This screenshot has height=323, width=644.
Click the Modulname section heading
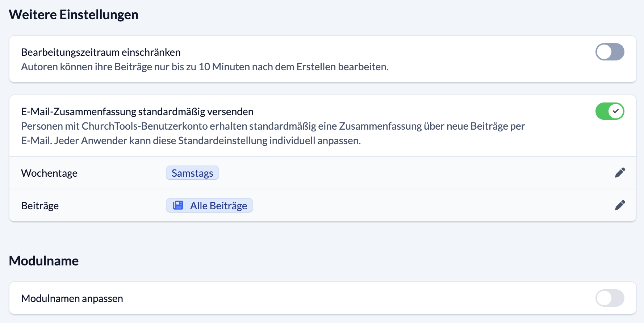pyautogui.click(x=44, y=261)
